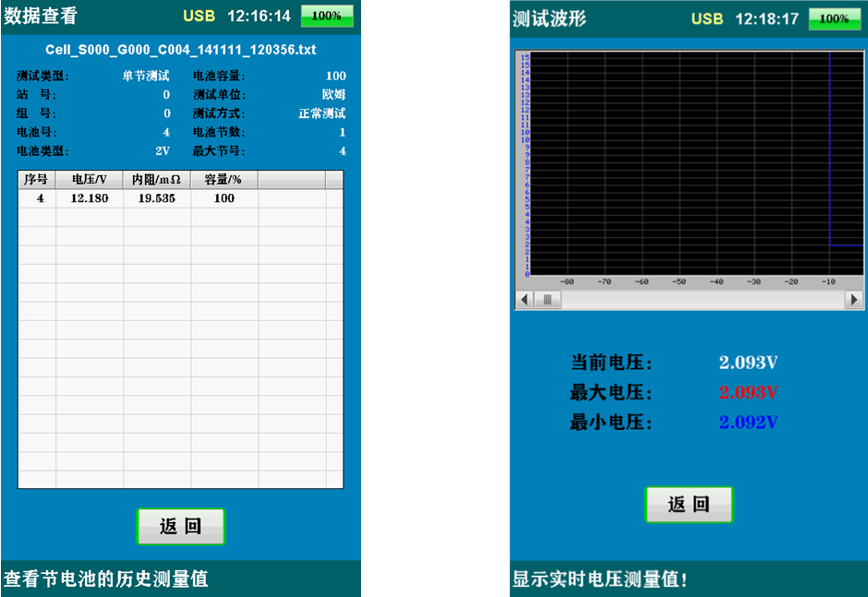The image size is (868, 597).
Task: Select the 电压/V column header
Action: (90, 180)
